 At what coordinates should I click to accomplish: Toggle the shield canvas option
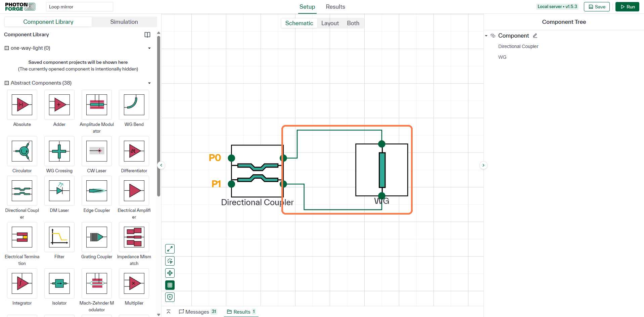click(170, 297)
